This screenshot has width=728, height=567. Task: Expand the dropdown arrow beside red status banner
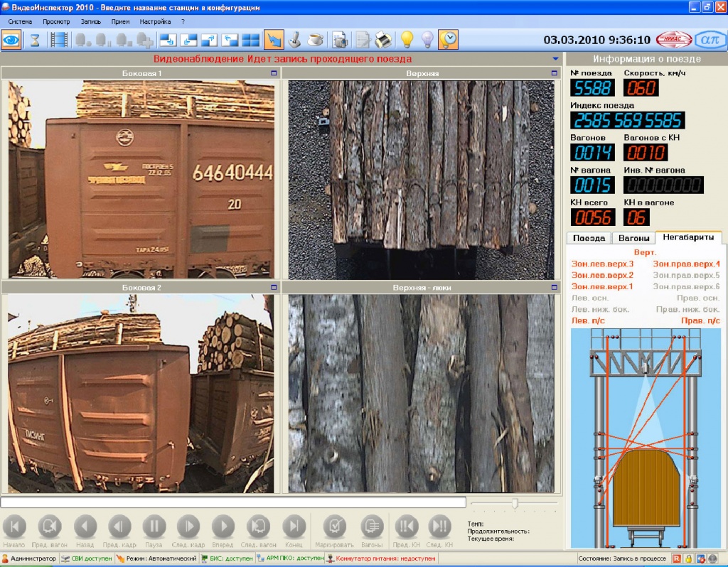(555, 59)
